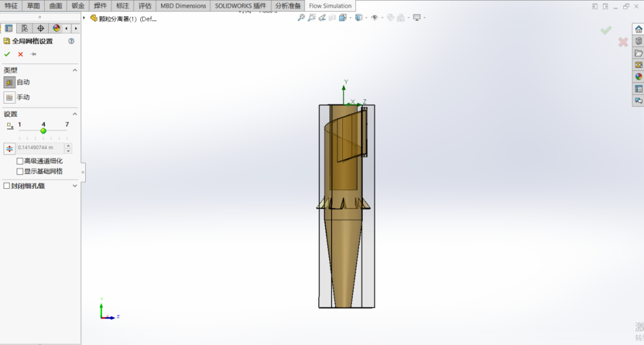
Task: Open the SOLIDWORKS 插件 tab
Action: tap(241, 6)
